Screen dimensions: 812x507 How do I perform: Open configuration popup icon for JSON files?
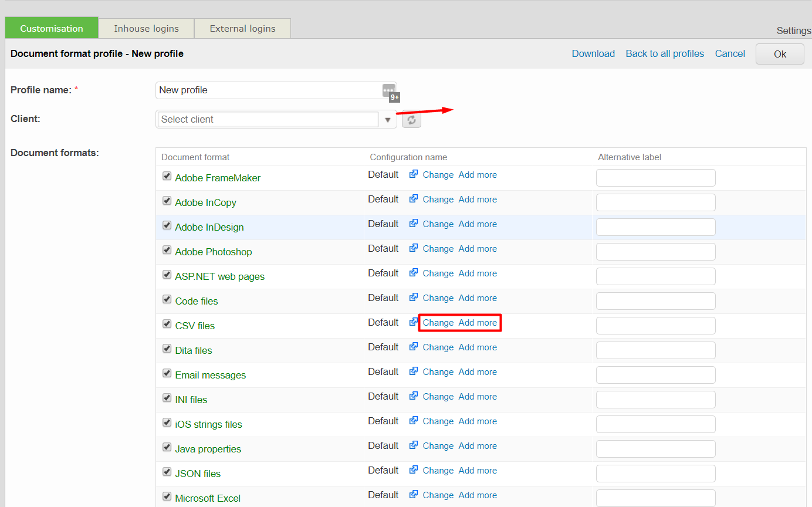[x=414, y=470]
